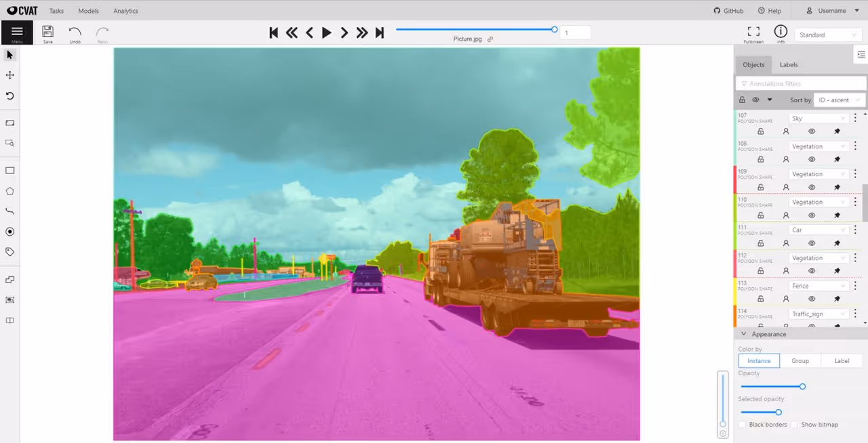Enter Fullscreen mode
This screenshot has height=443, width=868.
753,33
